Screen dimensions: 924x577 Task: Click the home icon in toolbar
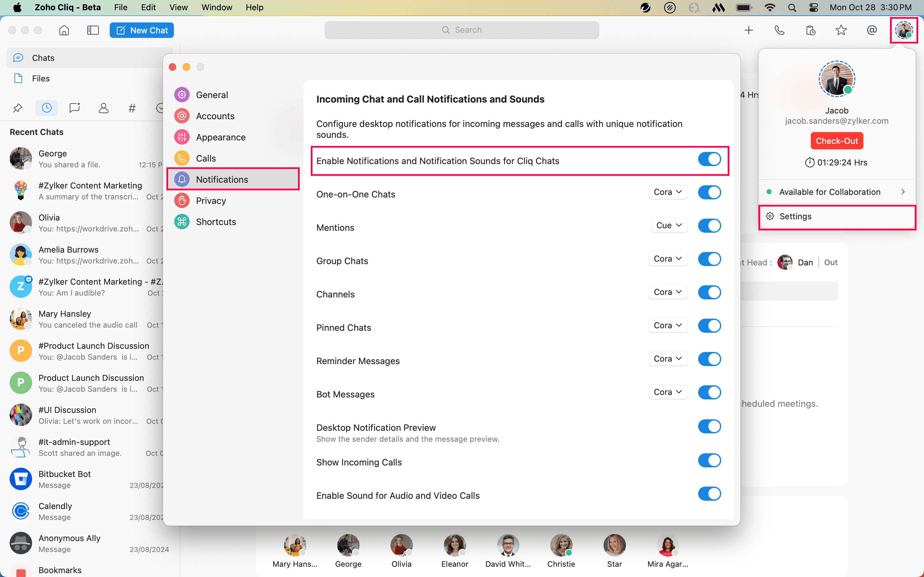pyautogui.click(x=64, y=30)
